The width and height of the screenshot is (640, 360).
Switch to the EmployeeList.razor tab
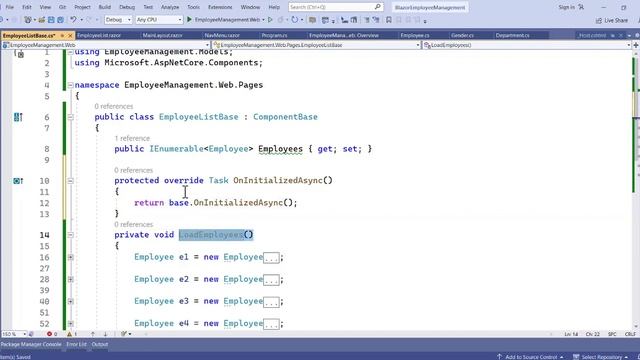[x=99, y=36]
